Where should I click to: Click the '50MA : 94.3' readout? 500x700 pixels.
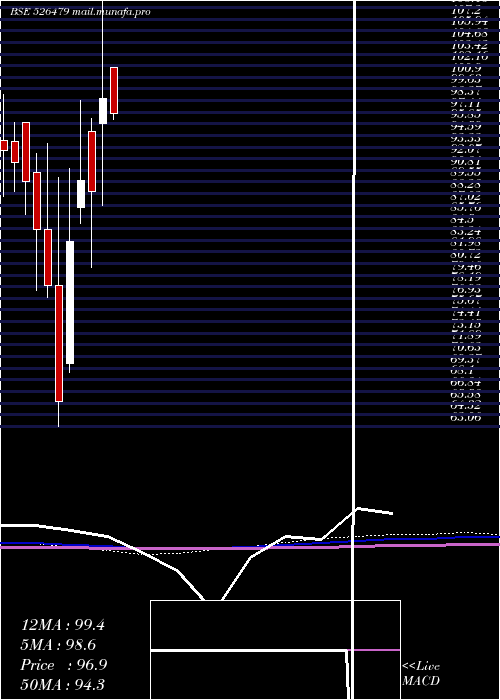point(63,685)
